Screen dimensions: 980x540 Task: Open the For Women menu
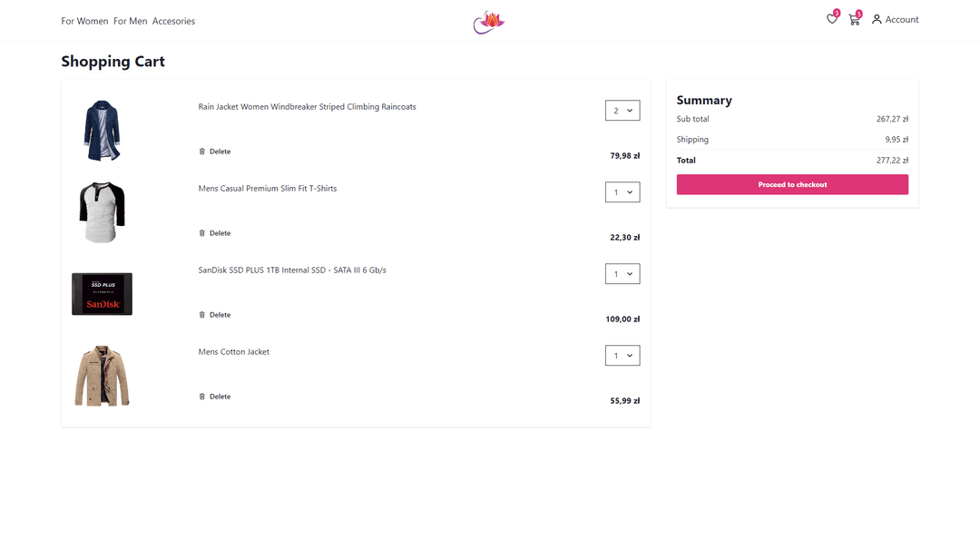click(84, 21)
